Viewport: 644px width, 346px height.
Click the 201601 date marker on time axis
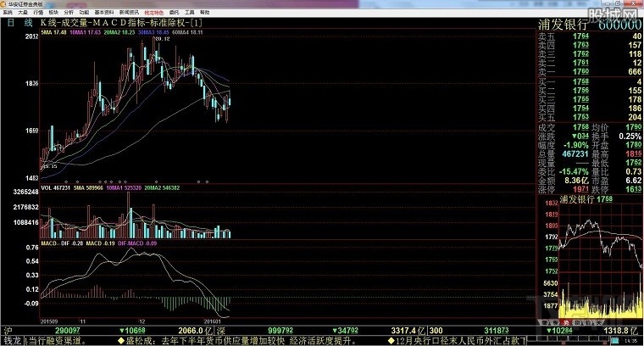[x=213, y=321]
